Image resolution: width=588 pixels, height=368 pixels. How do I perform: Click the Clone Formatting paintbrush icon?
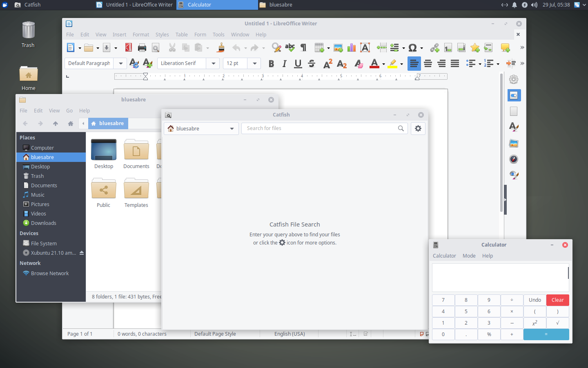(221, 48)
